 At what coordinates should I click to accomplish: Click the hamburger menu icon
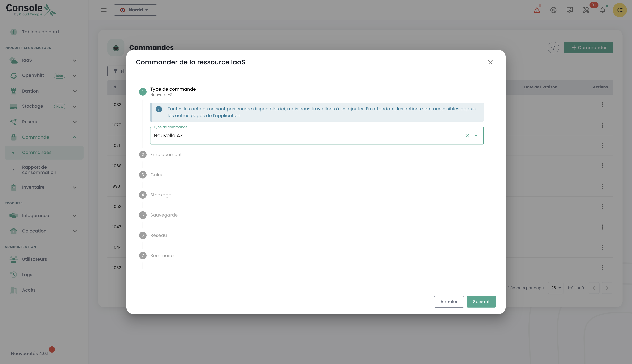click(104, 10)
